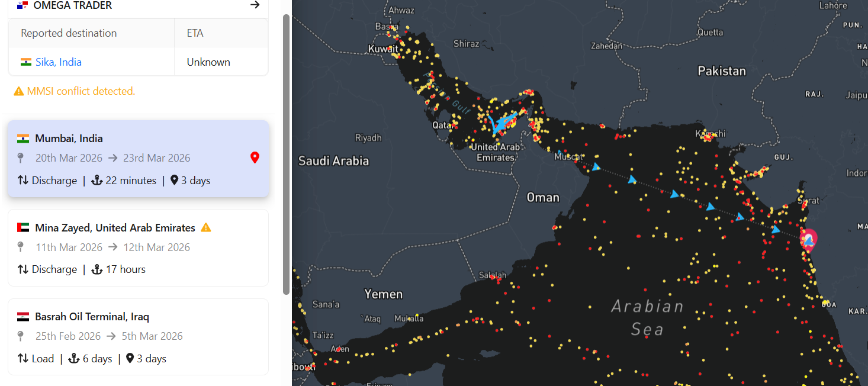
Task: Click the Load arrows icon in Basrah card
Action: [x=23, y=359]
